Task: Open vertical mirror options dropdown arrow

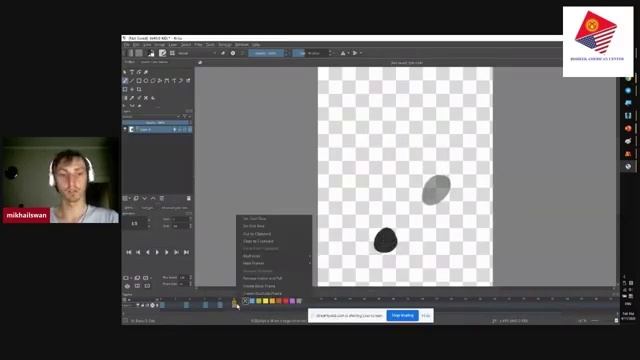Action: click(360, 53)
